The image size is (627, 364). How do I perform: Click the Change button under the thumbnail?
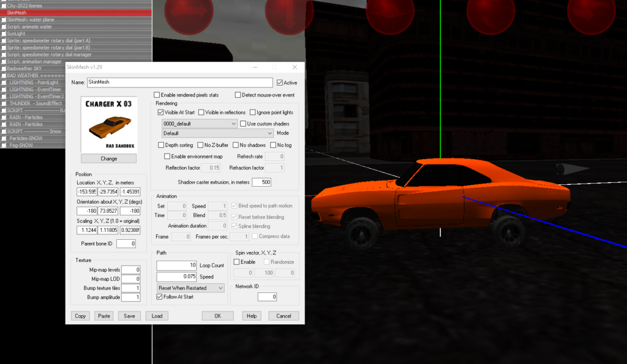[x=108, y=158]
